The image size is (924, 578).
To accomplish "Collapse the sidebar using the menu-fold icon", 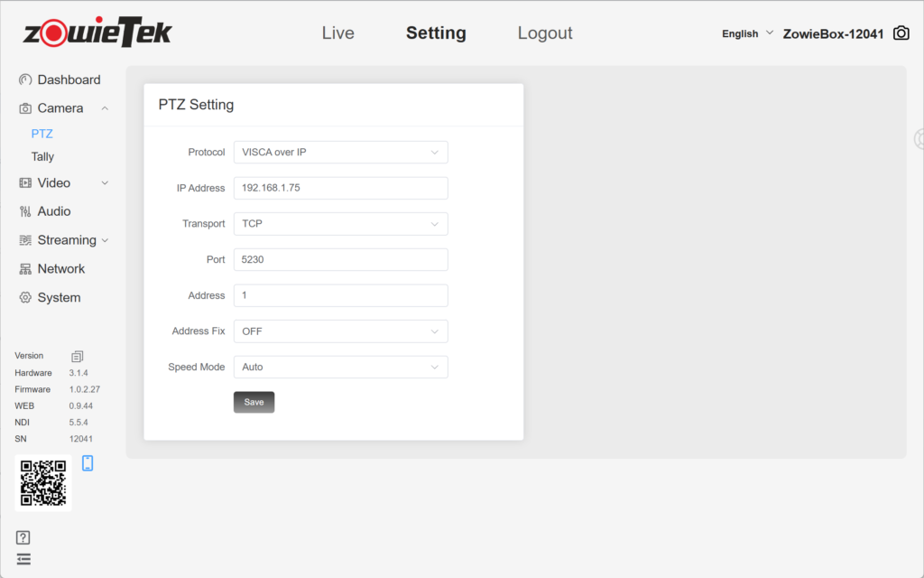I will coord(23,559).
